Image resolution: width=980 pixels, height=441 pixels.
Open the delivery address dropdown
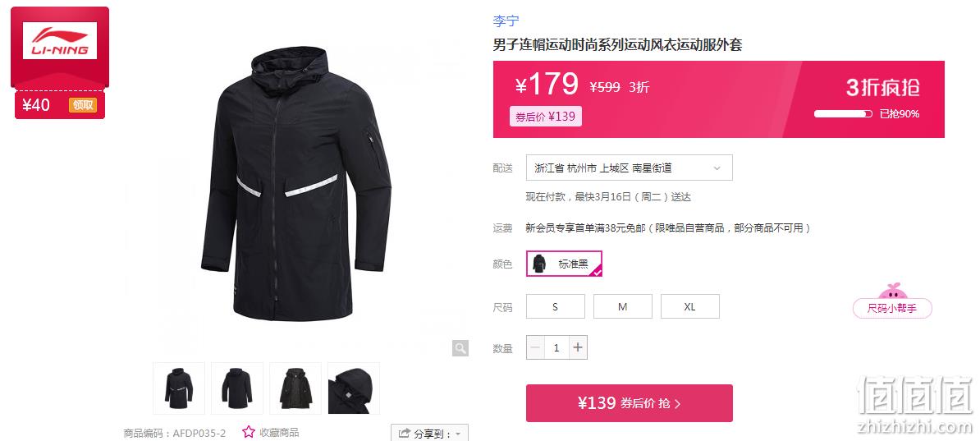[x=630, y=168]
